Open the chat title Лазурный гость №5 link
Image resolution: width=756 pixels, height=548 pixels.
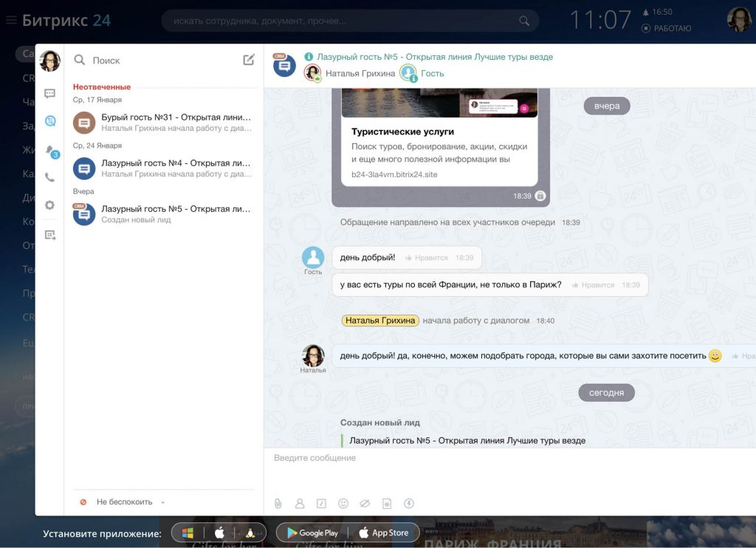pyautogui.click(x=435, y=57)
